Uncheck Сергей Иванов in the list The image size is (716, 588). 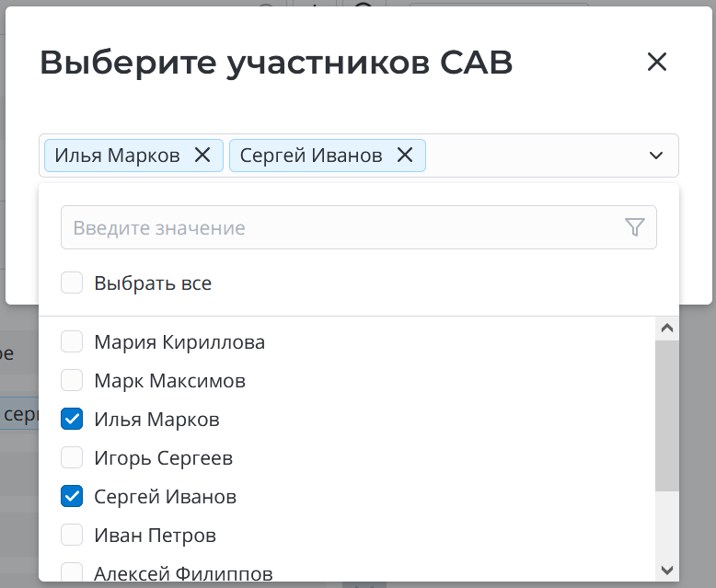point(72,497)
